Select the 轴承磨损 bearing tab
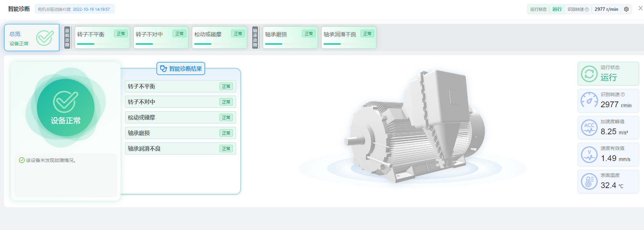644x230 pixels. pos(290,38)
